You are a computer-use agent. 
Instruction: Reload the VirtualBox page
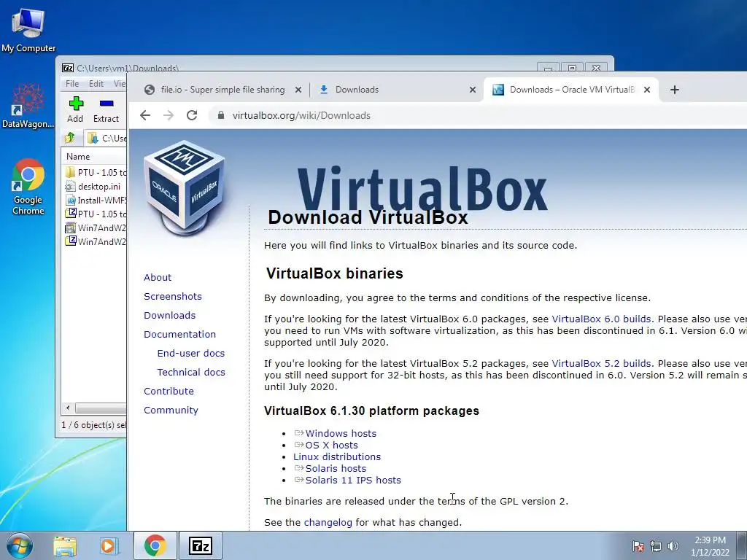(192, 115)
